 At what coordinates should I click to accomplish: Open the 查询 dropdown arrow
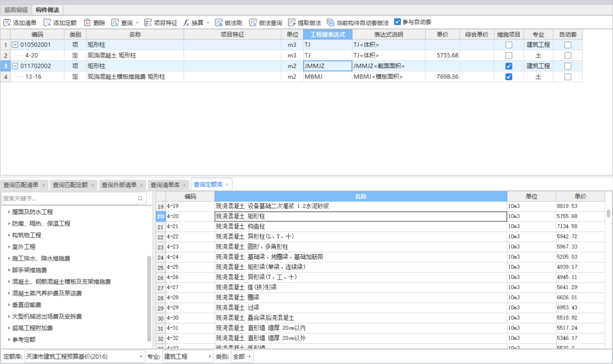[x=137, y=23]
